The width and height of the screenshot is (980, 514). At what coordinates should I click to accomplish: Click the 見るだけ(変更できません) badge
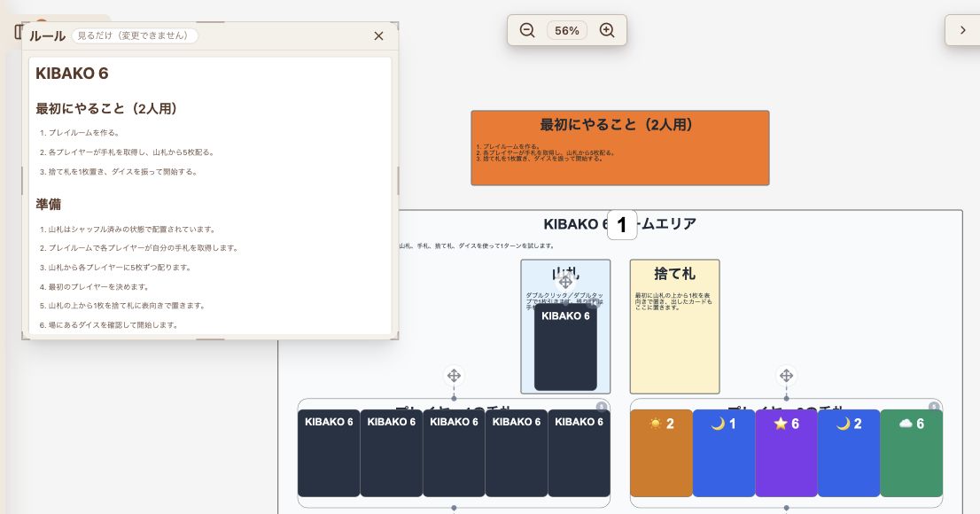point(135,35)
